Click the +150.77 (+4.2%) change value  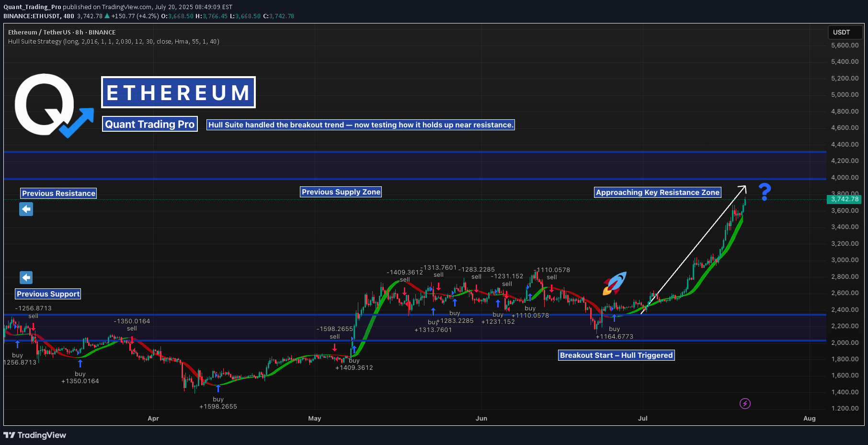pyautogui.click(x=135, y=16)
